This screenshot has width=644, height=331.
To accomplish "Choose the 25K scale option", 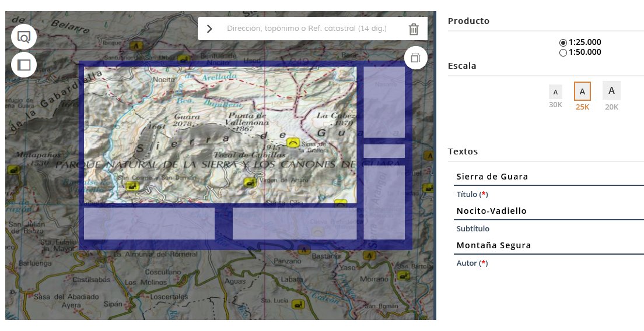I will pos(582,96).
